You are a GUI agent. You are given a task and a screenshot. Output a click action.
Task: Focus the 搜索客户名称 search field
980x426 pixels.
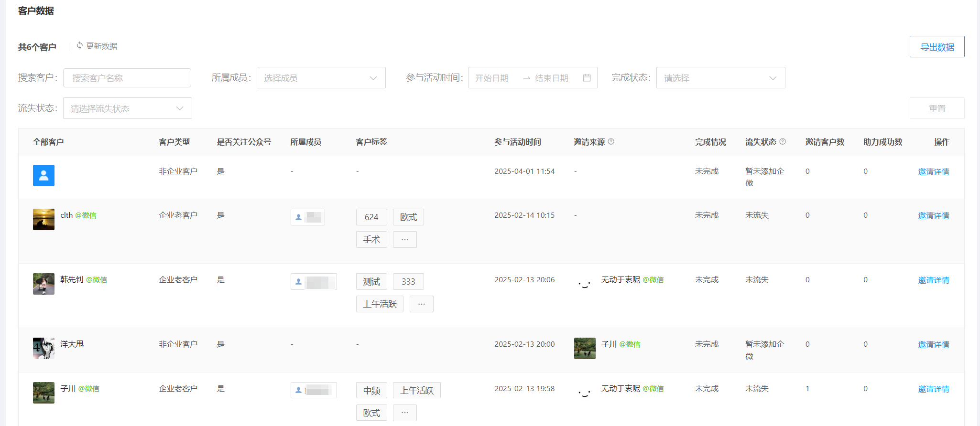pyautogui.click(x=127, y=78)
